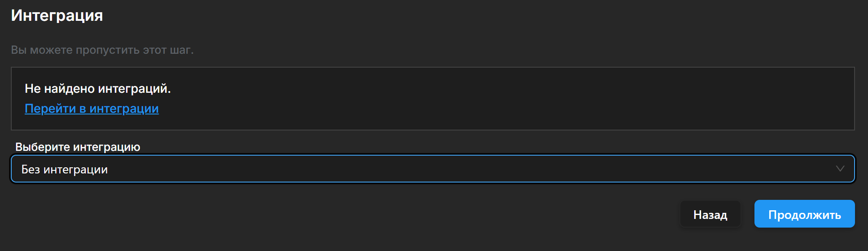Click the "Выберите интеграцию" field label
868x251 pixels.
(78, 147)
